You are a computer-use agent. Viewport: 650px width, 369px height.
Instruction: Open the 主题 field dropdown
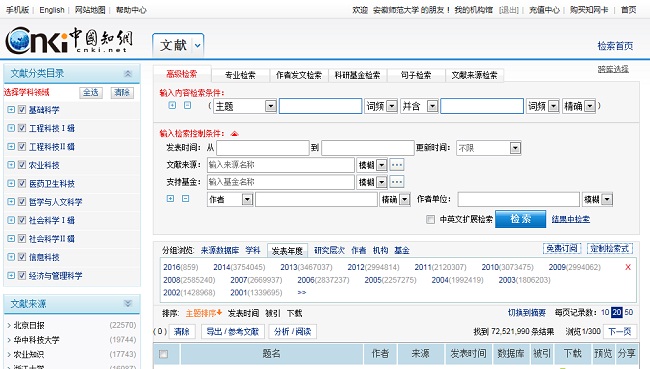[245, 106]
